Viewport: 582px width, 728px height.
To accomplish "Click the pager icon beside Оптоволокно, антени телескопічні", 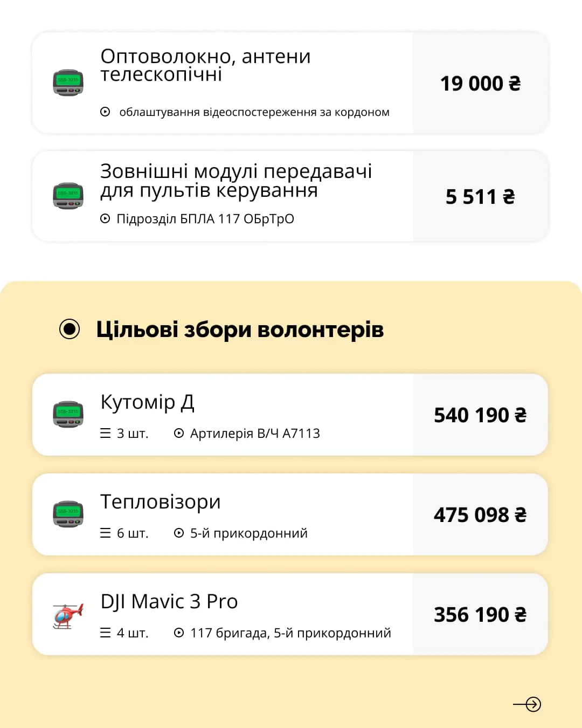I will 68,83.
